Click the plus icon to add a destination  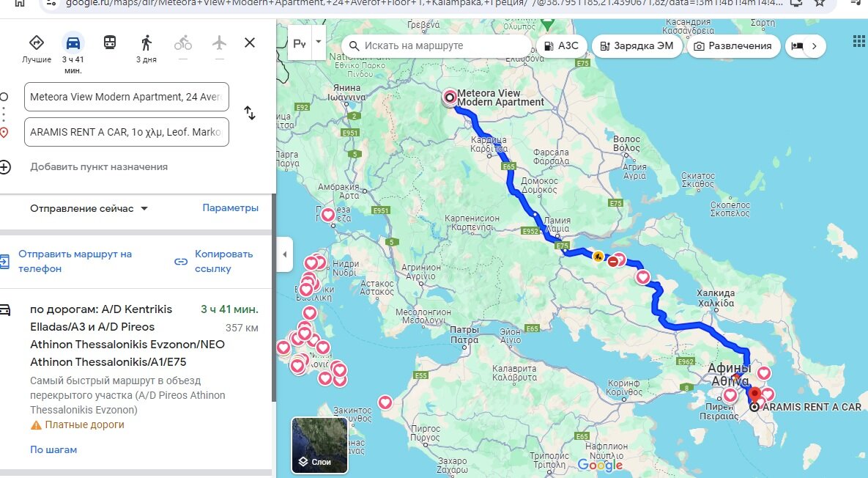[x=6, y=167]
